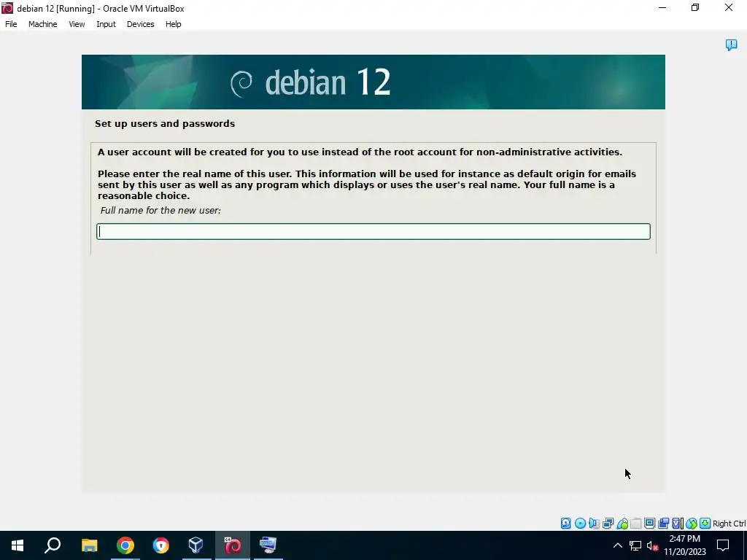This screenshot has height=560, width=747.
Task: Click the Right Ctrl host key label
Action: tap(729, 524)
